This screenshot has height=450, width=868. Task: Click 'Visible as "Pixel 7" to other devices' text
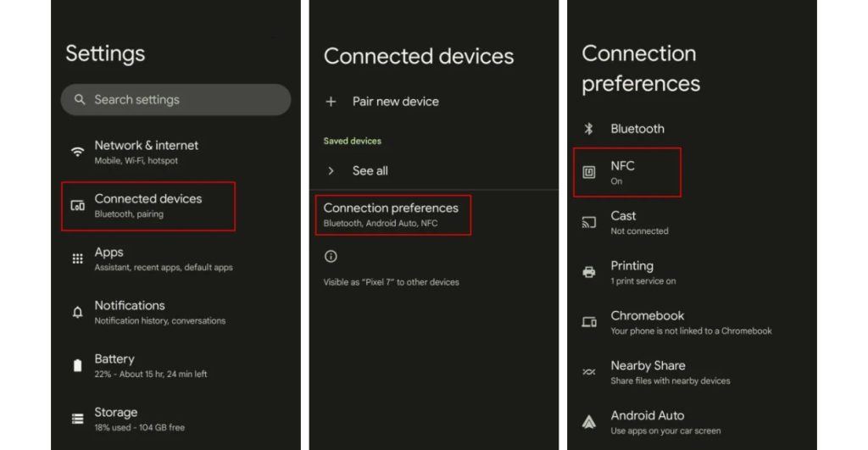[x=392, y=282]
